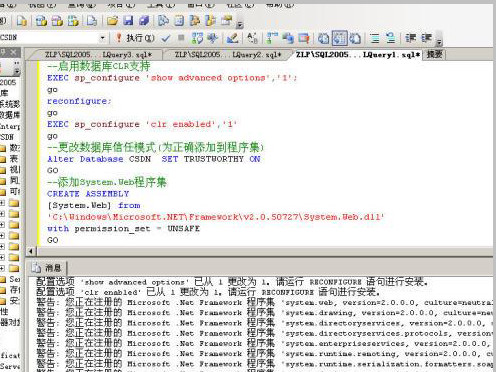496x372 pixels.
Task: Switch to the LQuery3.sql tab
Action: click(98, 55)
